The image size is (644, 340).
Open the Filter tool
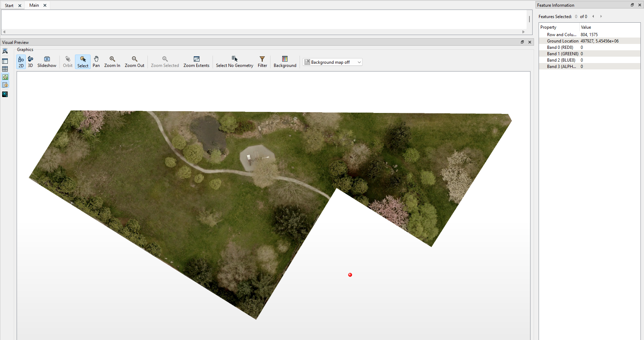pos(262,62)
